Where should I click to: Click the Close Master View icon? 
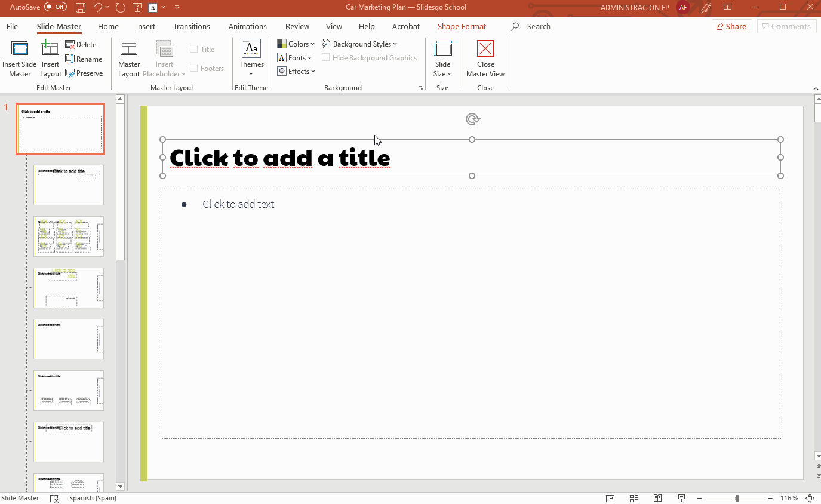tap(485, 50)
